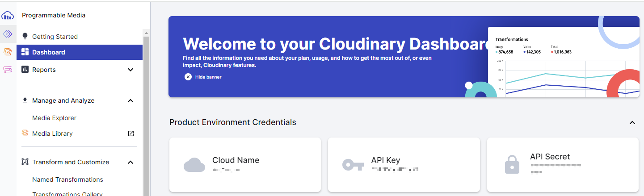This screenshot has height=196, width=644.
Task: Expand the Reports menu chevron
Action: pyautogui.click(x=130, y=70)
